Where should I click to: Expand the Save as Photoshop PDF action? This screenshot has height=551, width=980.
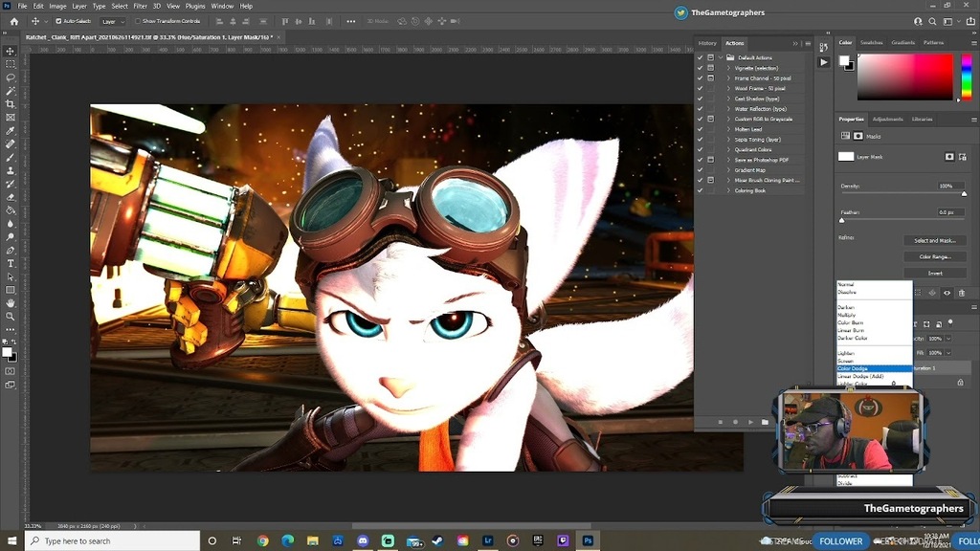coord(728,160)
